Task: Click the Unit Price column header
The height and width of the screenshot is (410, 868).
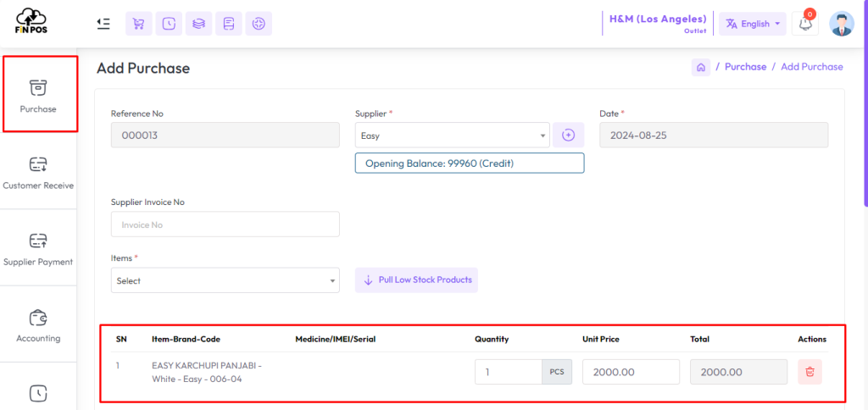Action: (601, 339)
